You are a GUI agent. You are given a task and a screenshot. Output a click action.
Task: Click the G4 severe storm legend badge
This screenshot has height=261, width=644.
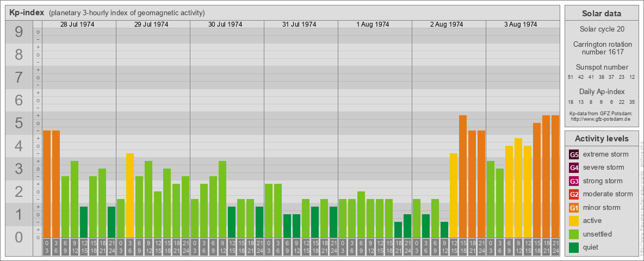[x=574, y=167]
